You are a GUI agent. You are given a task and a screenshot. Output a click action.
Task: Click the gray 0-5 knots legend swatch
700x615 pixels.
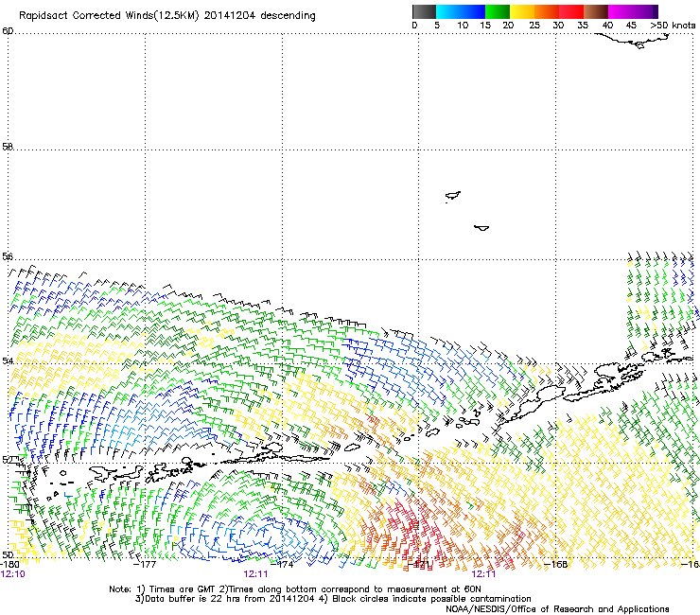424,11
